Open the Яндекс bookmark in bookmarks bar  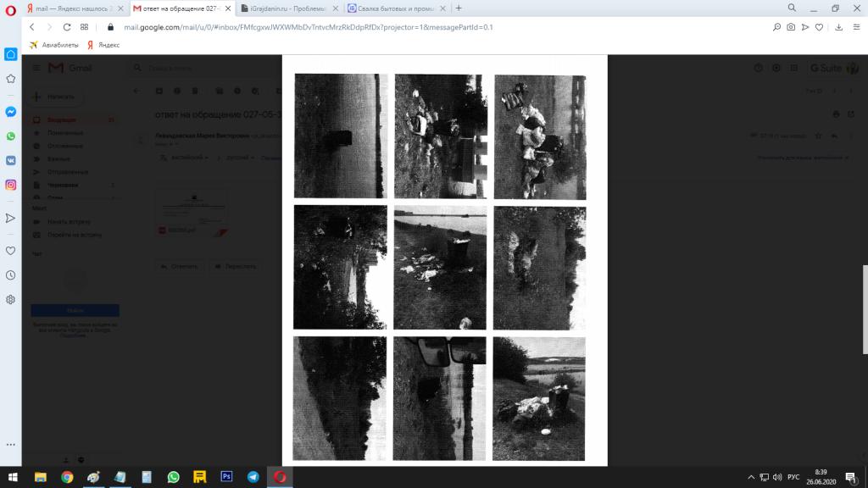pyautogui.click(x=103, y=45)
